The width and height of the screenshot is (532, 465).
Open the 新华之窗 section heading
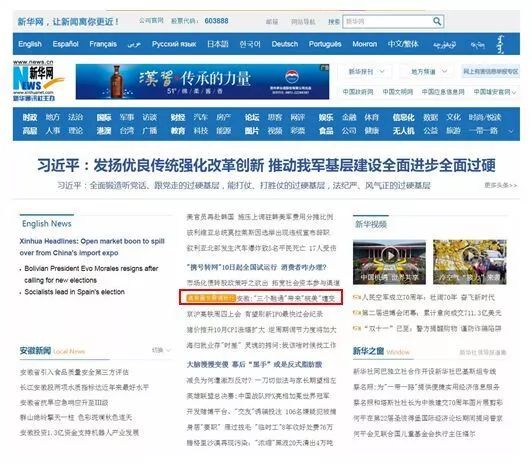[368, 351]
